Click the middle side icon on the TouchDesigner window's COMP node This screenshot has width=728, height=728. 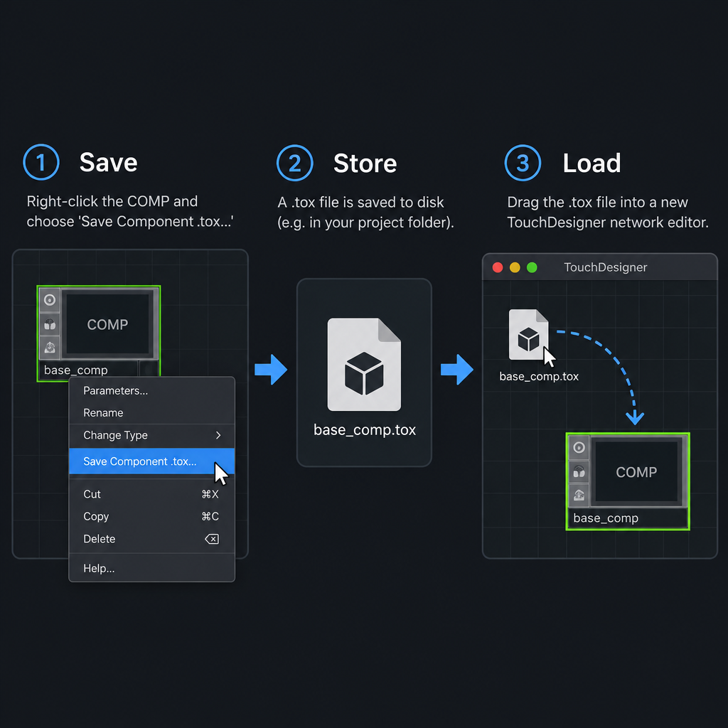coord(579,472)
